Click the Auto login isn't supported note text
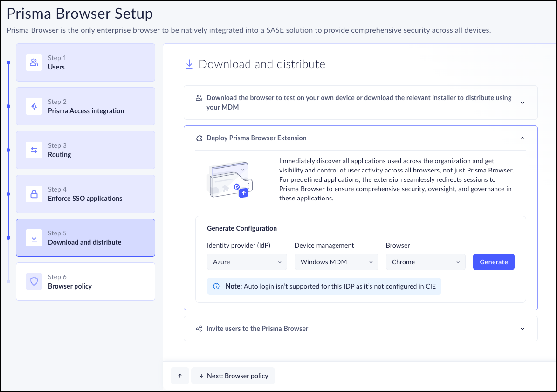The width and height of the screenshot is (557, 392). (331, 286)
